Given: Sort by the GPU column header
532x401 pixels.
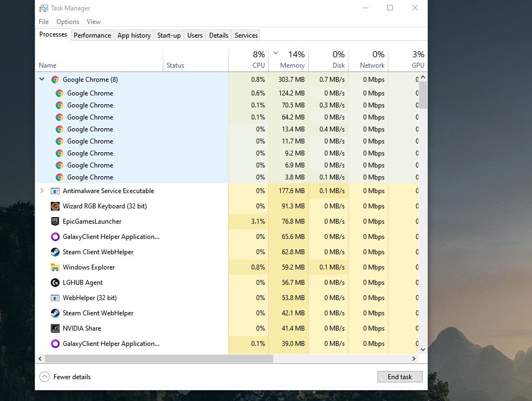Looking at the screenshot, I should click(x=408, y=61).
